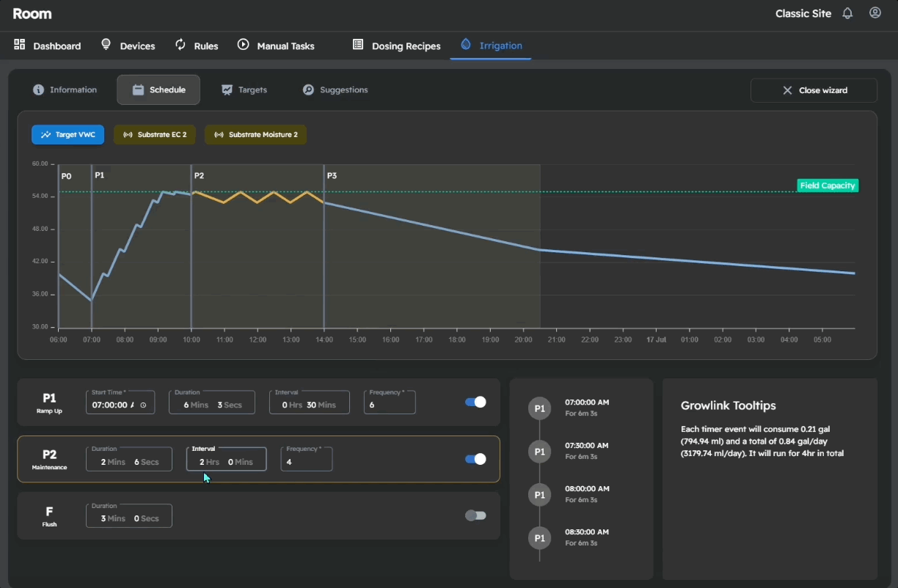Screen dimensions: 898x588
Task: Click the Dashboard grid icon
Action: click(19, 45)
